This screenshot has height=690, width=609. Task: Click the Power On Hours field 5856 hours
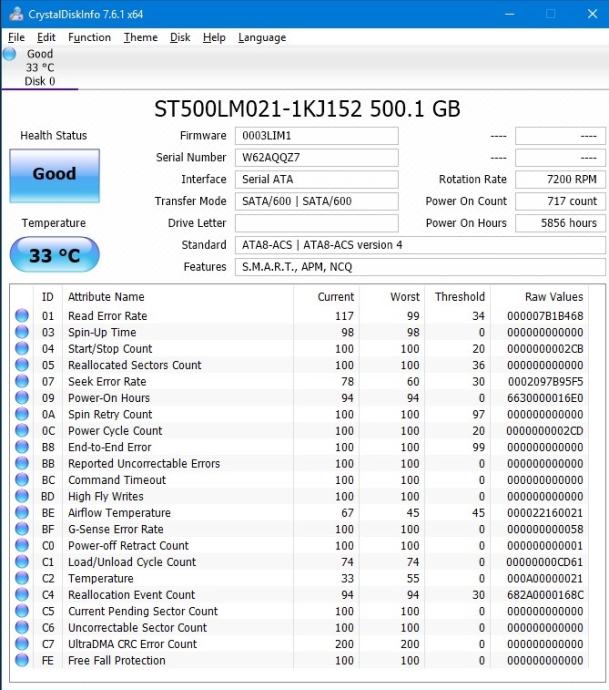click(560, 223)
